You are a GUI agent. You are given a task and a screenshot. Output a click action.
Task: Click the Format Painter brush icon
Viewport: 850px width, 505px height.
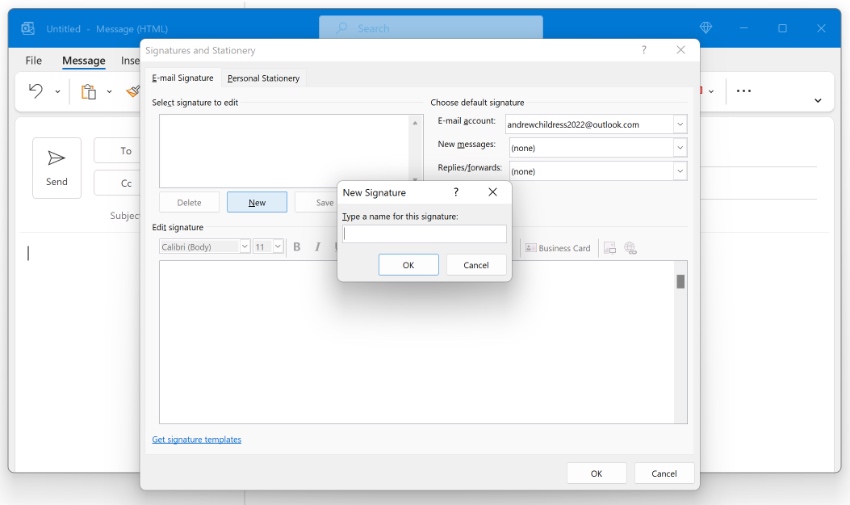(133, 91)
